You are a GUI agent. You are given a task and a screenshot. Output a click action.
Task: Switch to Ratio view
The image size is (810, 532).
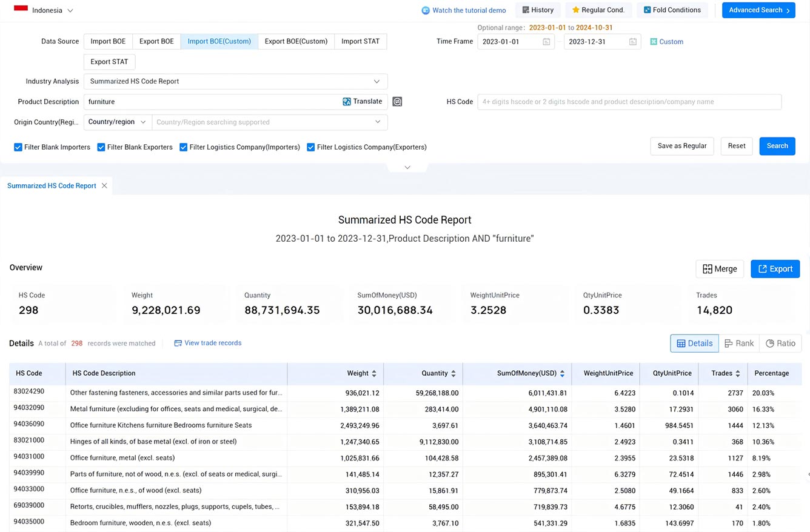(780, 344)
